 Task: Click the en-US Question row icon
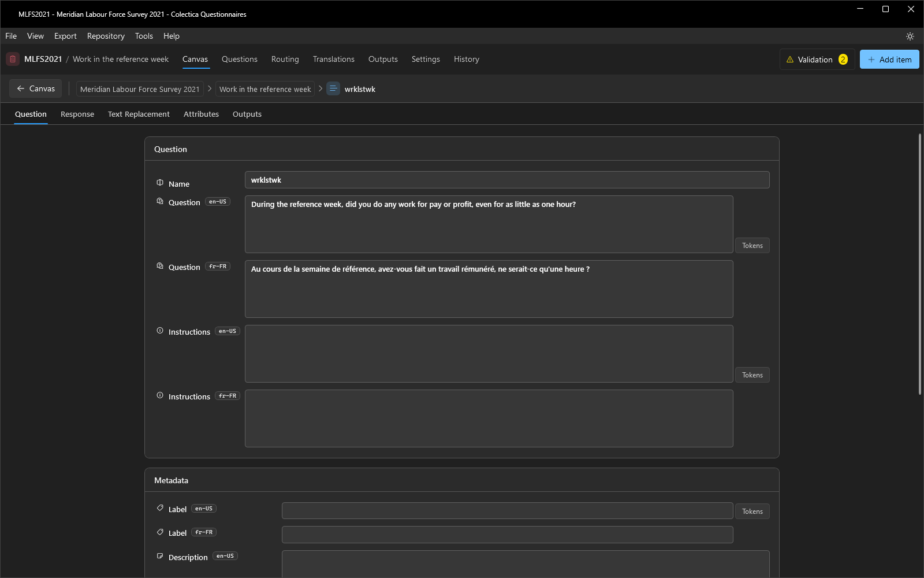(160, 201)
